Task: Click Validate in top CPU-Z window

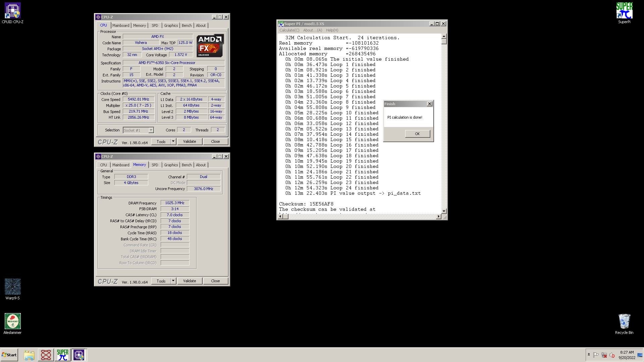Action: [190, 142]
